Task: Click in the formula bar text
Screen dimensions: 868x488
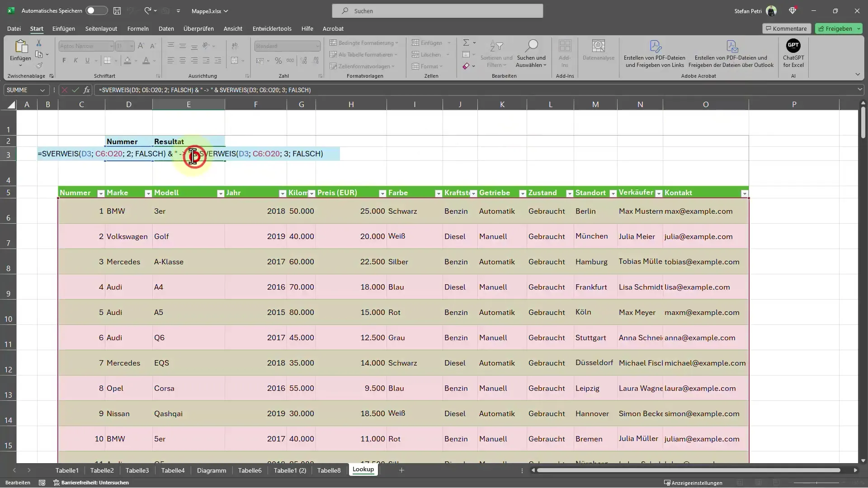Action: [205, 90]
